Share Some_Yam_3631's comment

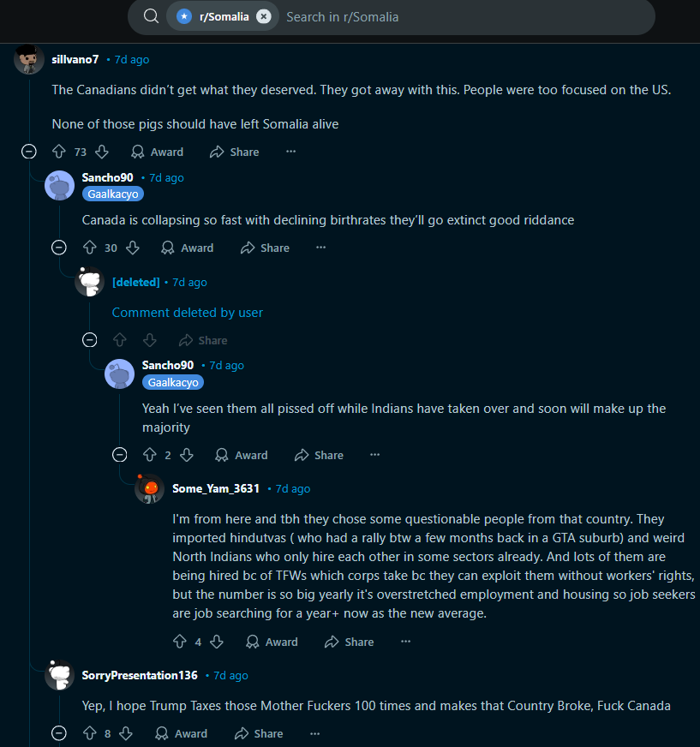click(x=350, y=642)
